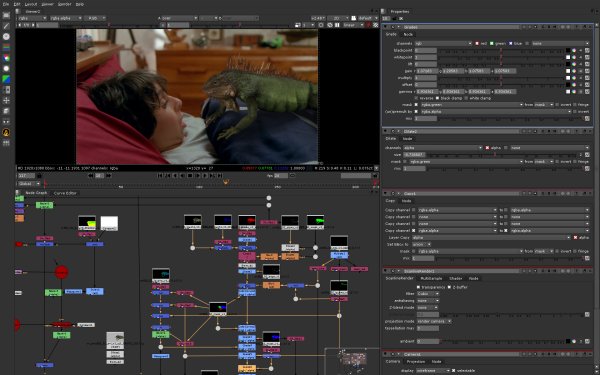This screenshot has height=375, width=600.
Task: Click the blackpoint color wheel picker
Action: click(x=574, y=51)
